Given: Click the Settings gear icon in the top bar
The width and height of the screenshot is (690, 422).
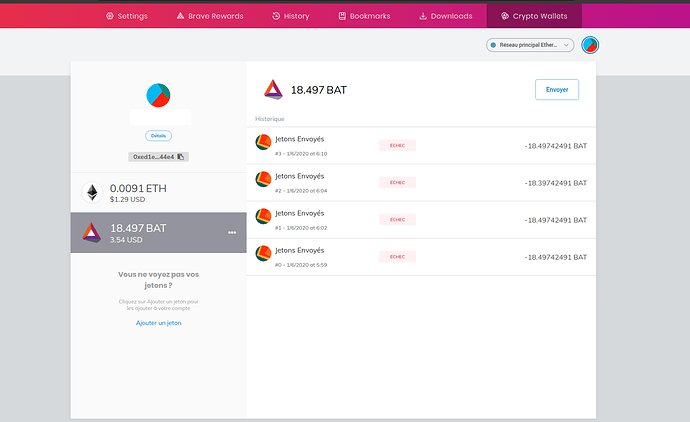Looking at the screenshot, I should [110, 16].
